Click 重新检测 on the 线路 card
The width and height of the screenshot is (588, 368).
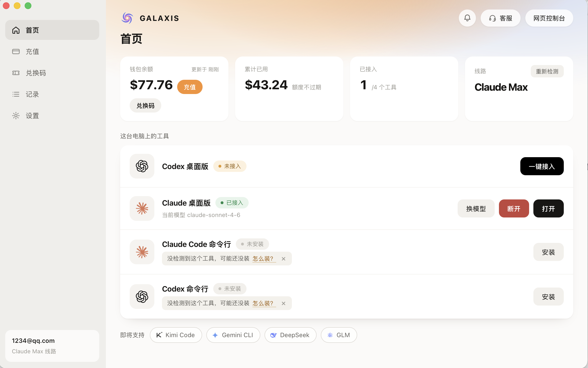click(x=547, y=71)
